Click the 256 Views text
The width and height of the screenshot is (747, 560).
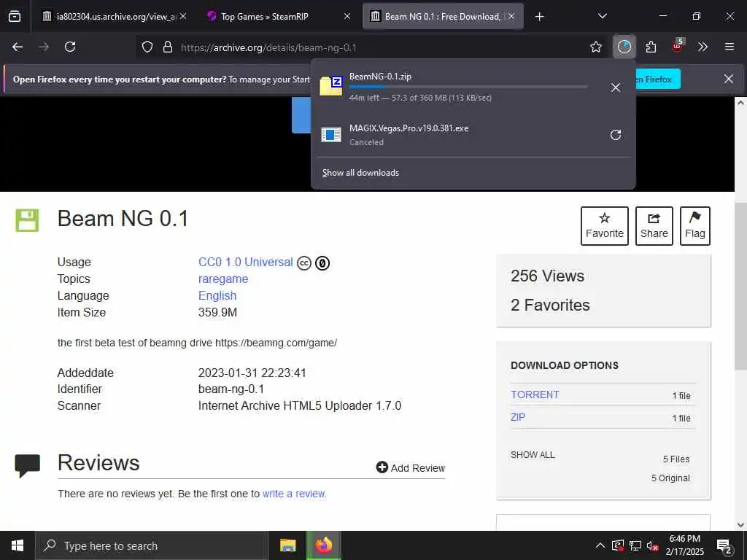click(x=547, y=276)
